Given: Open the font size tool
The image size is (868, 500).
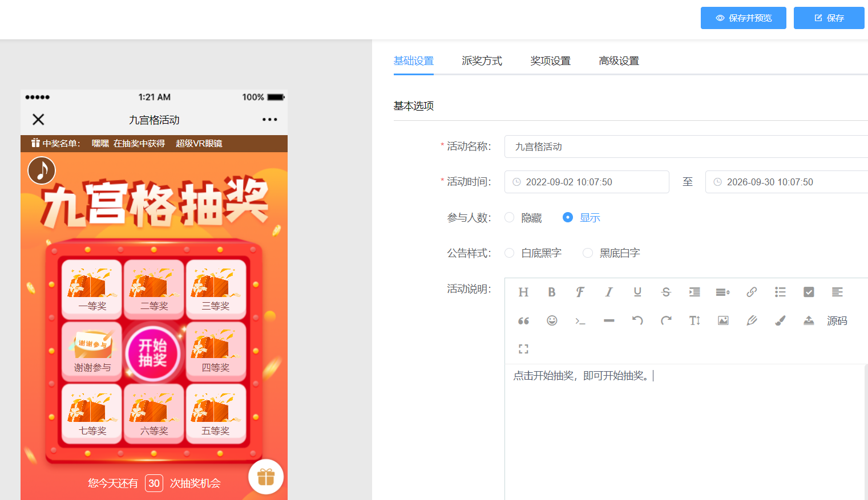Looking at the screenshot, I should click(695, 321).
